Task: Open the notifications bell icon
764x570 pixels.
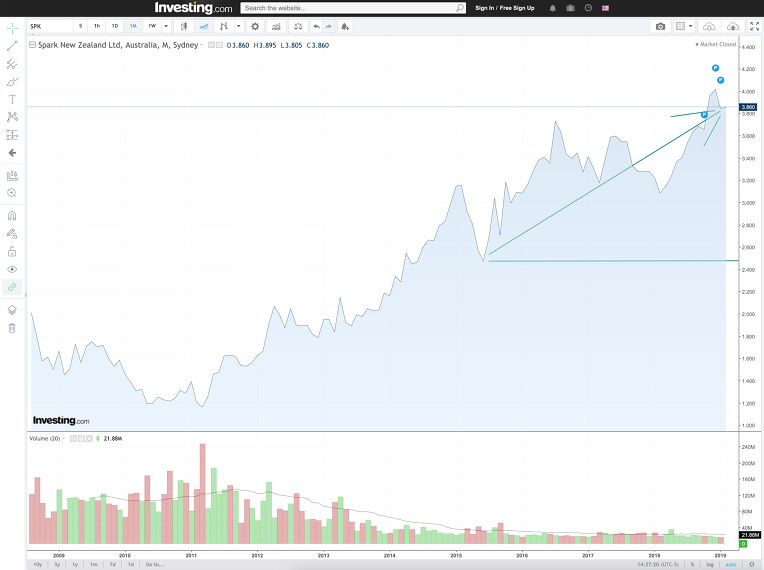Action: (x=553, y=8)
